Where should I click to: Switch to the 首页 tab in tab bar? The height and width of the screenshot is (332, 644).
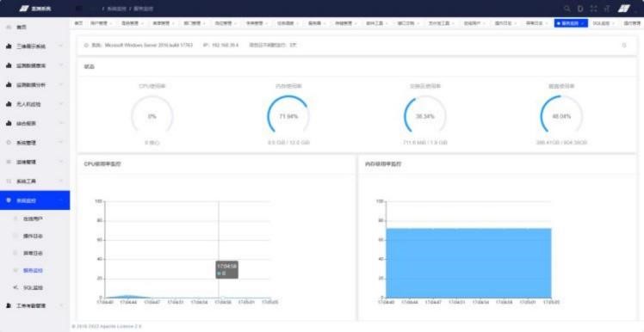78,23
